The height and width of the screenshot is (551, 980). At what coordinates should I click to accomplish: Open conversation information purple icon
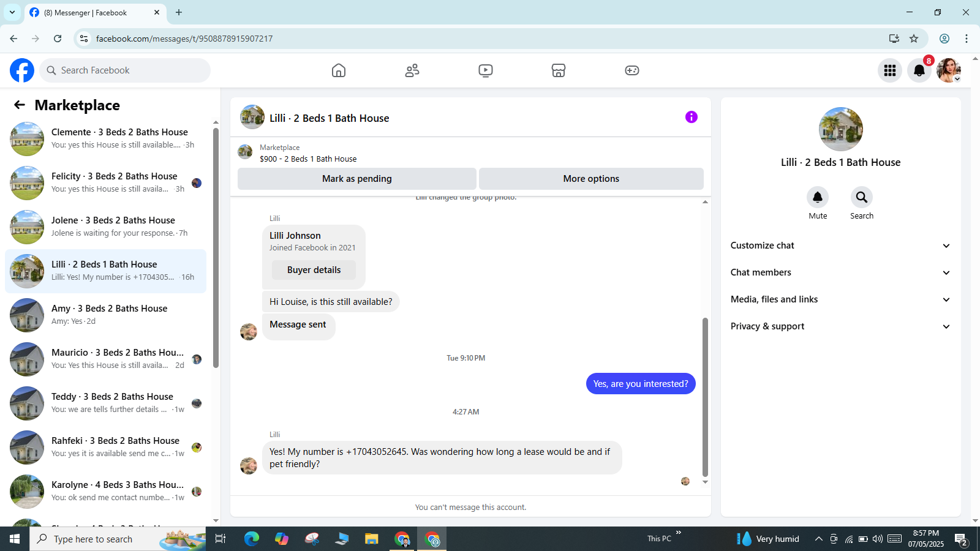[692, 117]
